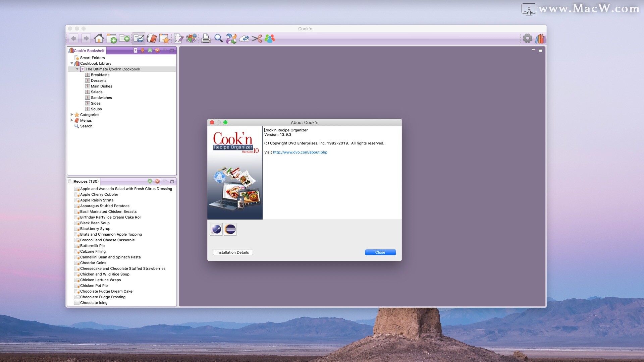This screenshot has height=362, width=644.
Task: Open the Basil Marinated Chicken Breasts recipe
Action: (x=108, y=212)
